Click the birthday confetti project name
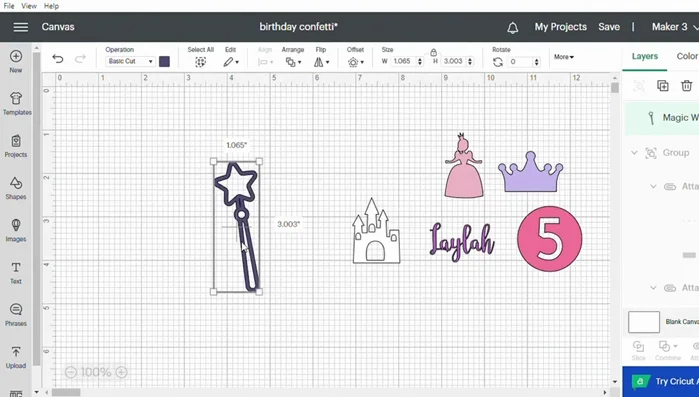Viewport: 699px width, 397px height. coord(298,27)
